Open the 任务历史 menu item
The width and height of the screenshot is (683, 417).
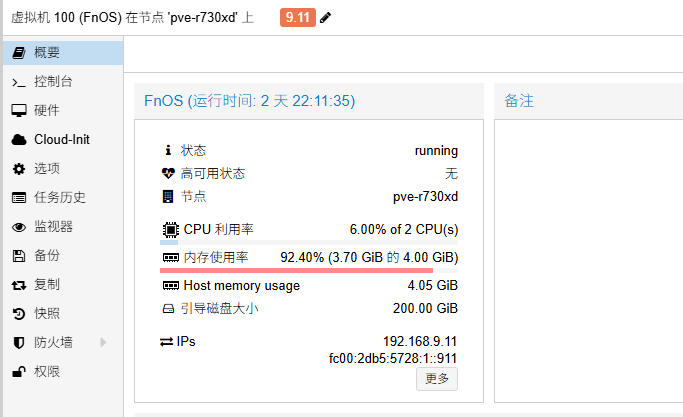(x=60, y=198)
